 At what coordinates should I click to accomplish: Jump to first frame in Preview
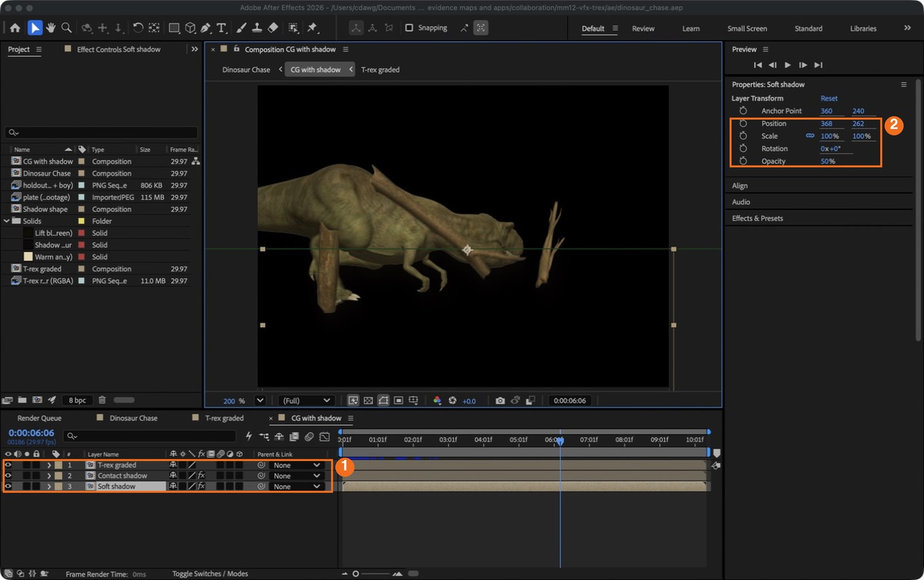click(x=758, y=65)
